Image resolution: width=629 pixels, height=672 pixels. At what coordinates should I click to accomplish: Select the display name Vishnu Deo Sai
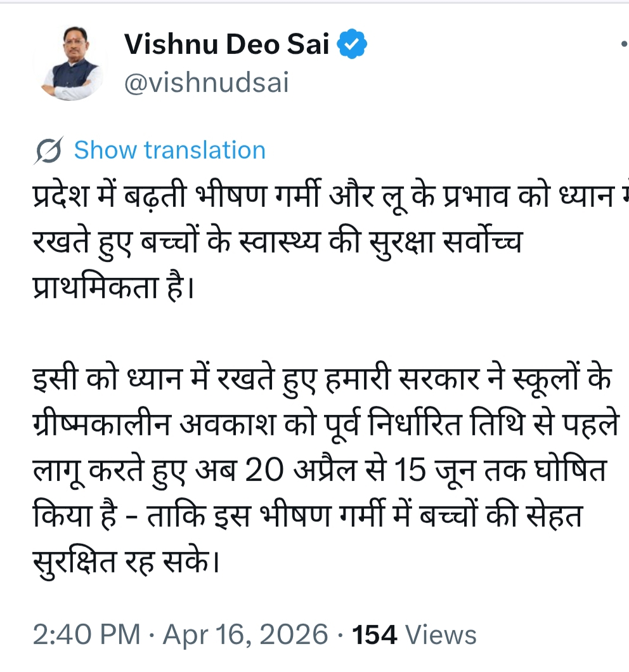[x=228, y=44]
